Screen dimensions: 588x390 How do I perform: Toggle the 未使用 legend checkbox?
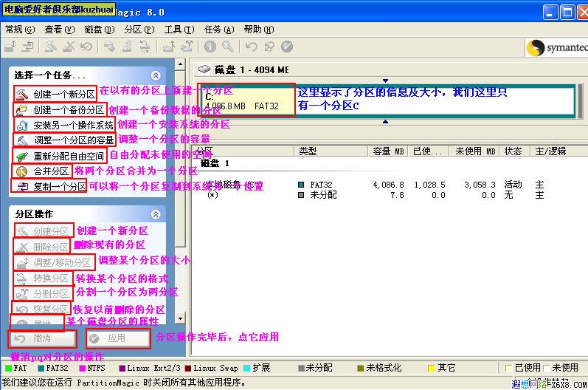(547, 368)
